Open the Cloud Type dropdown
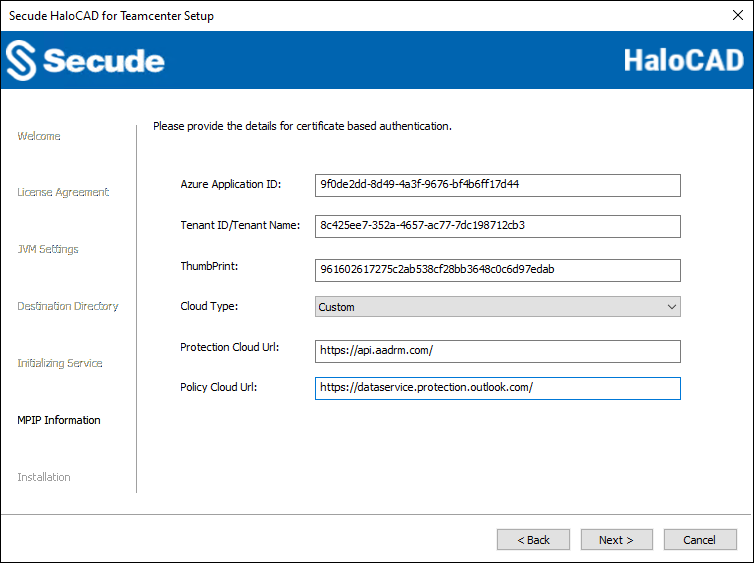 498,307
